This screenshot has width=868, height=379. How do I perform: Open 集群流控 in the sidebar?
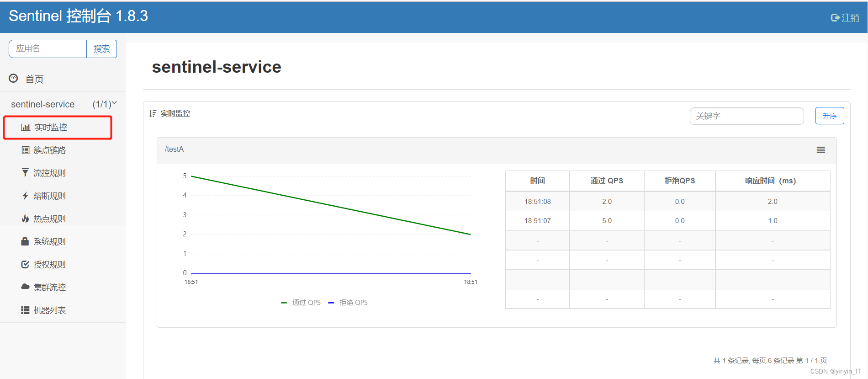click(x=49, y=287)
